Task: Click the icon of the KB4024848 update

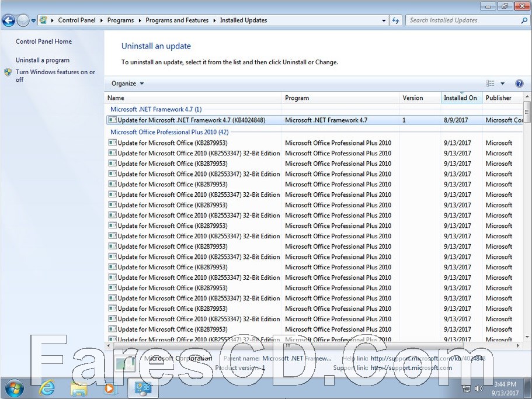Action: tap(112, 120)
